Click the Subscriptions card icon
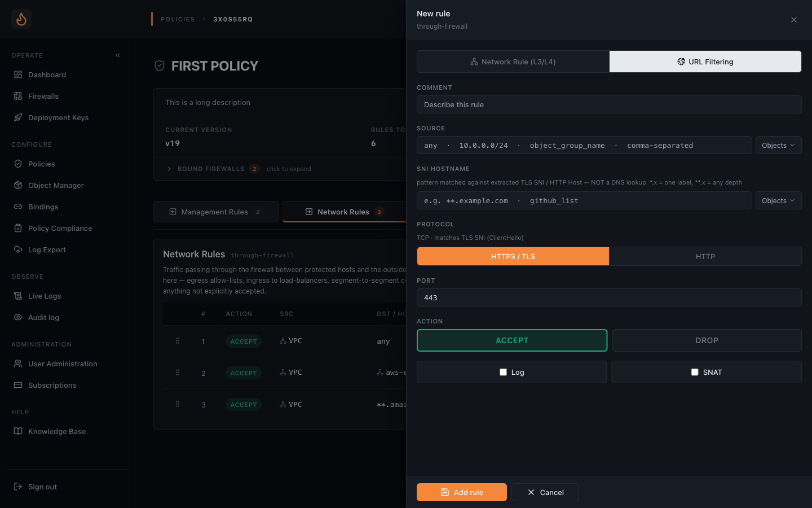The image size is (812, 508). point(18,385)
